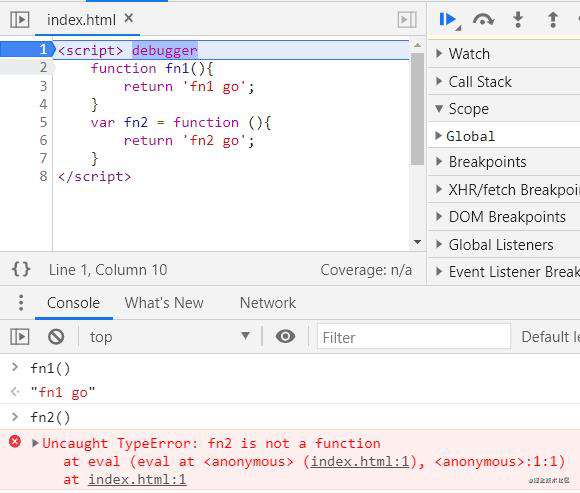Expand the Breakpoints section
This screenshot has width=580, height=493.
click(504, 162)
